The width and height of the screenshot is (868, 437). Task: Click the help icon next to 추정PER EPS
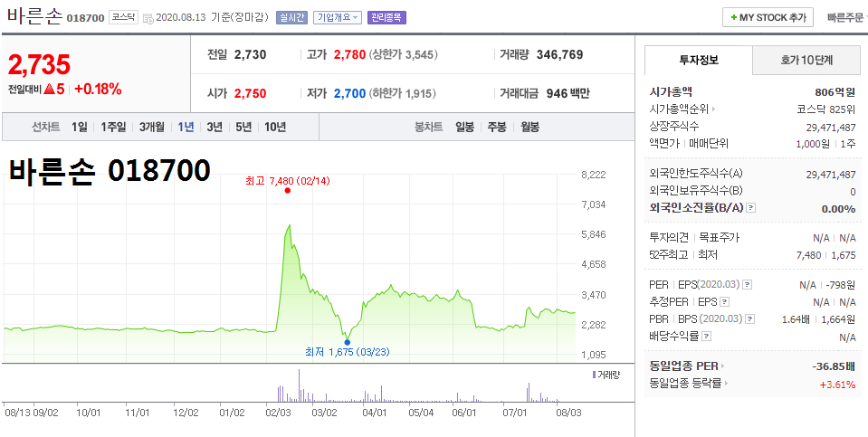tap(724, 302)
